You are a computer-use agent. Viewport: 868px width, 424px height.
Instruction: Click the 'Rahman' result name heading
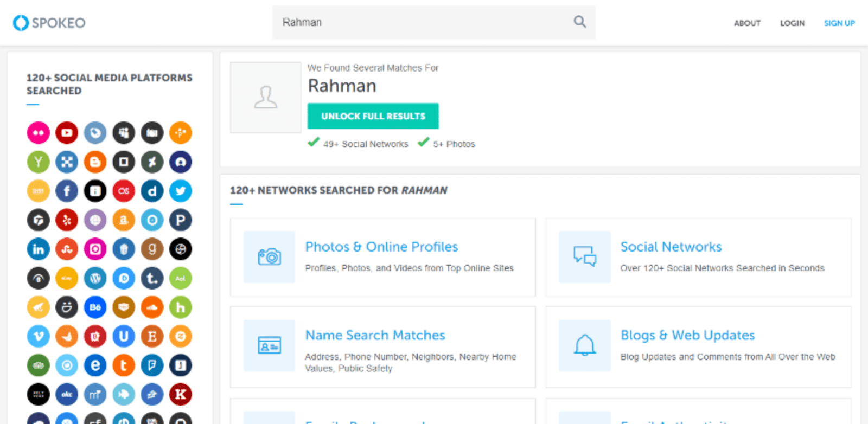point(342,86)
